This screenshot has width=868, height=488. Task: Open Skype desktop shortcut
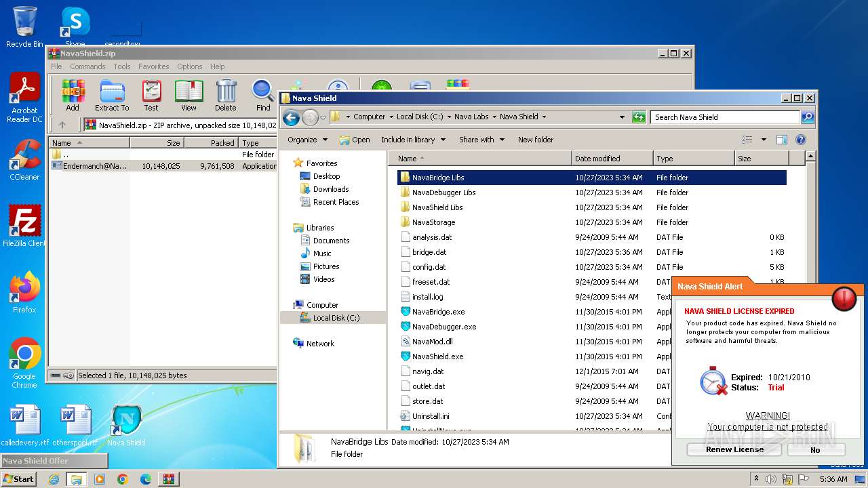click(x=75, y=27)
